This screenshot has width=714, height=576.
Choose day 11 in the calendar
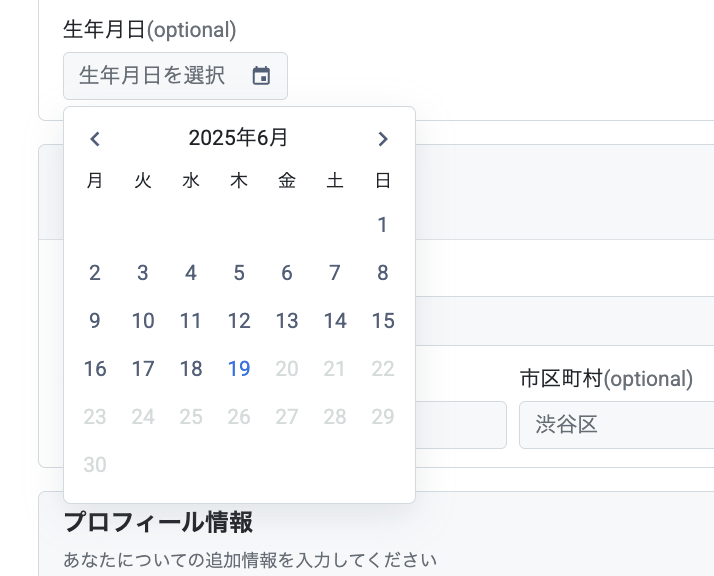pos(191,321)
